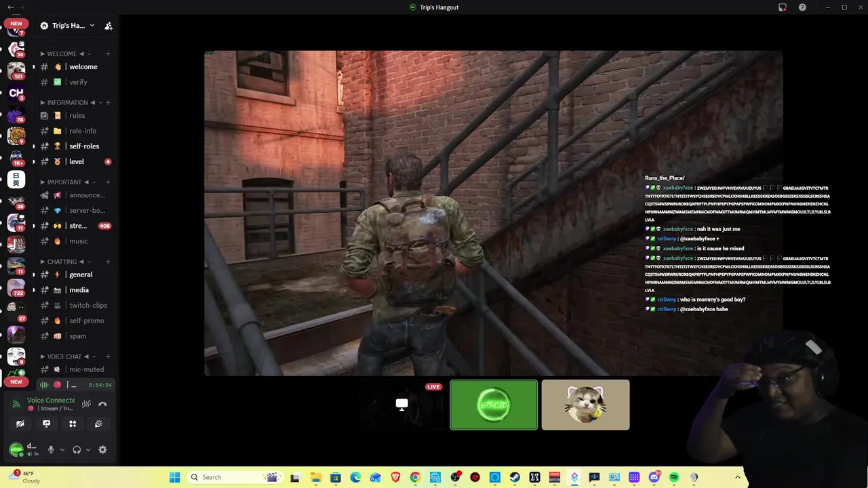
Task: Open Google Chrome from the taskbar
Action: pyautogui.click(x=415, y=477)
